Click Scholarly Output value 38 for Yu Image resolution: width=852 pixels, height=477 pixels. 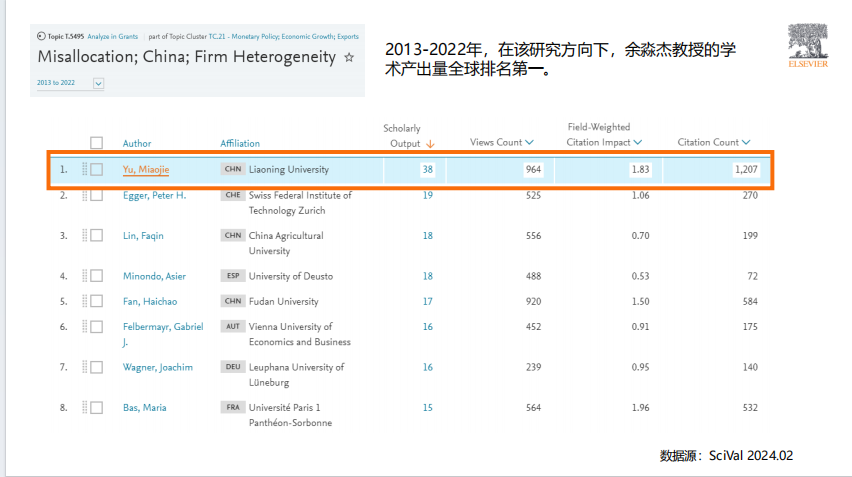click(x=427, y=169)
